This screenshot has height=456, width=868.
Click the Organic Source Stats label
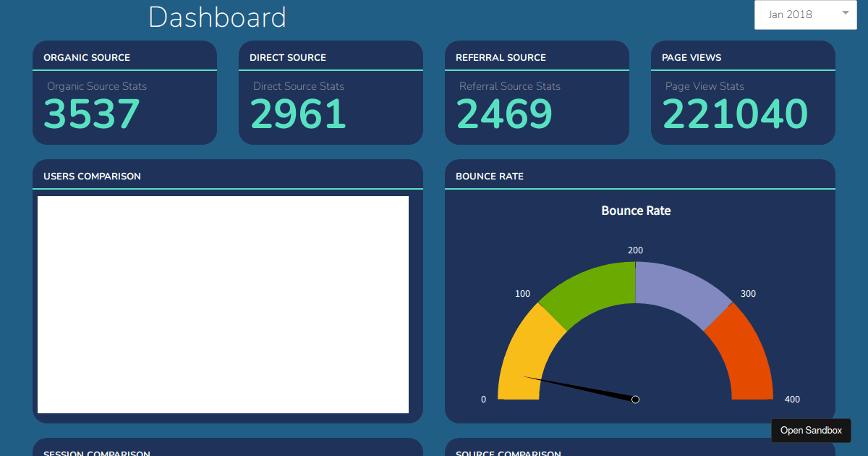pyautogui.click(x=97, y=86)
